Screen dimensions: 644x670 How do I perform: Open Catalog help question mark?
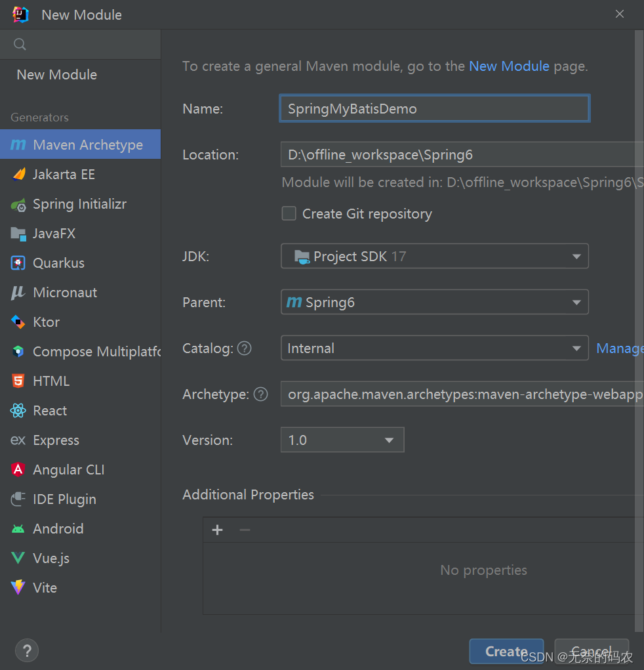pyautogui.click(x=244, y=348)
